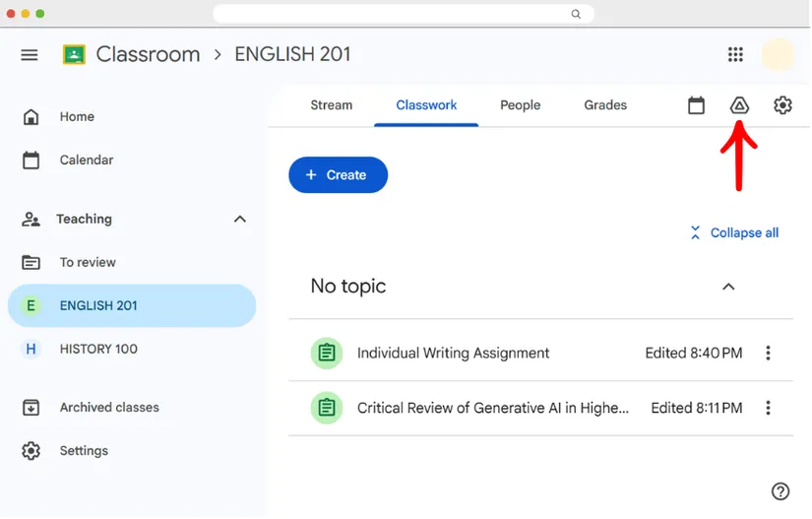Select ENGLISH 201 class in sidebar
Image resolution: width=812 pixels, height=519 pixels.
tap(132, 305)
